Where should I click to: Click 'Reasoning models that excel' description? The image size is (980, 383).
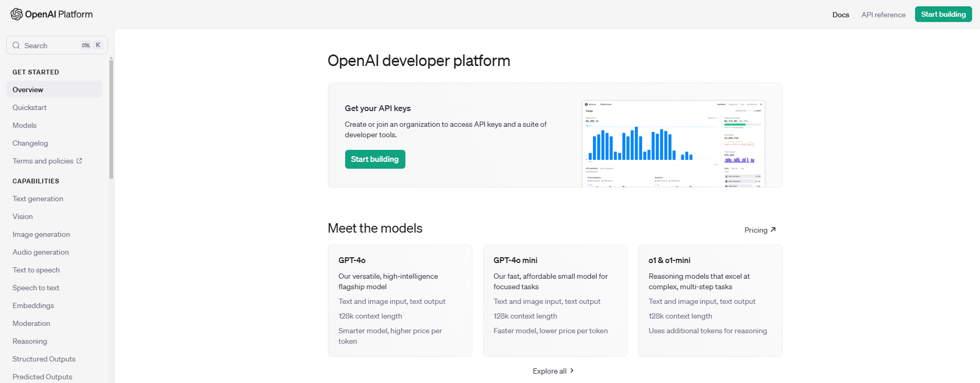click(x=699, y=281)
